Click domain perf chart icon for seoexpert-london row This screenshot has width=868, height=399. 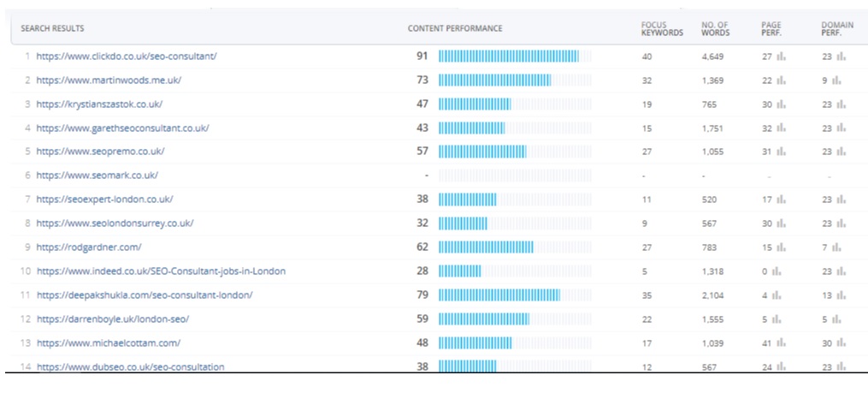click(x=841, y=199)
